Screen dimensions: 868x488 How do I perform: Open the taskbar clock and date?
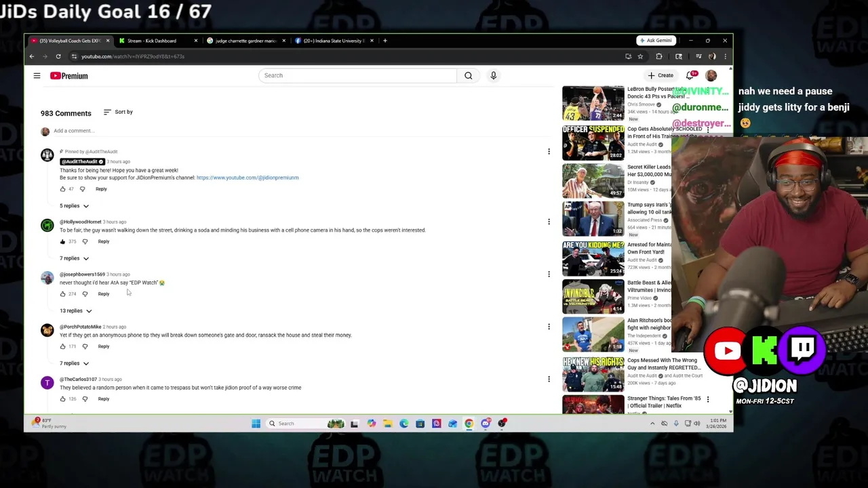click(x=717, y=424)
